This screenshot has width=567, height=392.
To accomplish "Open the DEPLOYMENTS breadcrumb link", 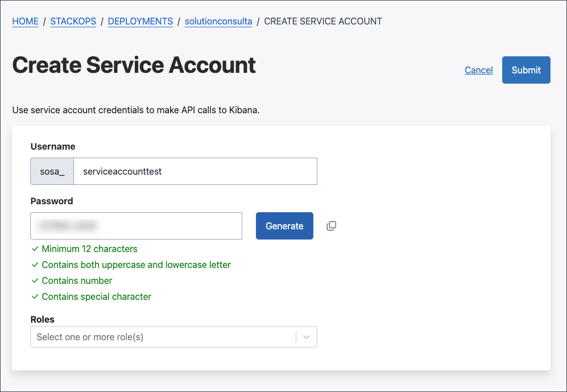I will pos(140,22).
